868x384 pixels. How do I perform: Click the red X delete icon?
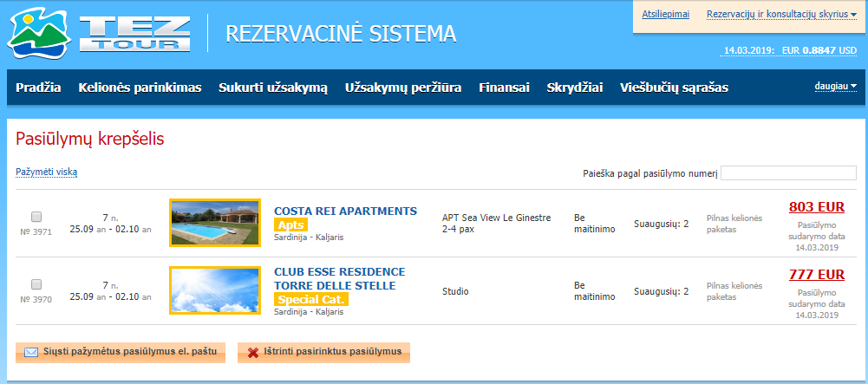253,353
